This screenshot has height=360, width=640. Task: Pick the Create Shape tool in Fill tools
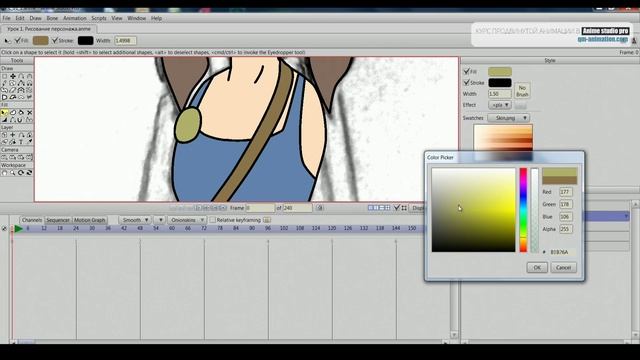click(x=13, y=112)
